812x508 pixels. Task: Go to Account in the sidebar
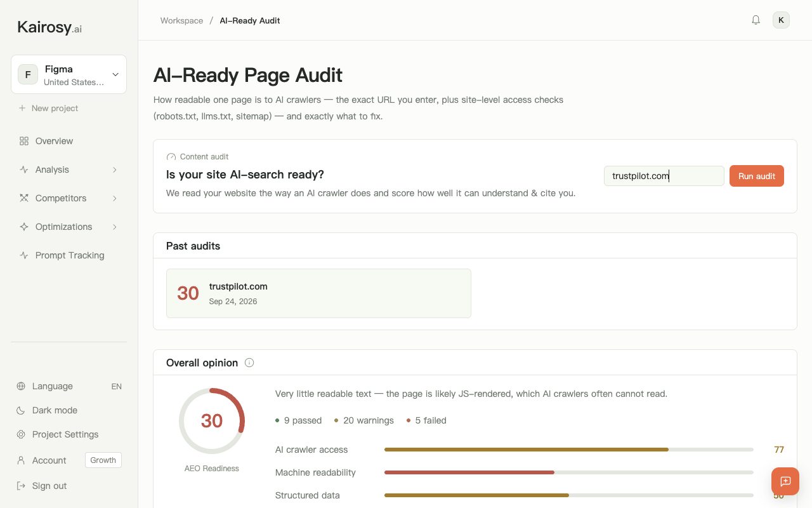pyautogui.click(x=49, y=460)
